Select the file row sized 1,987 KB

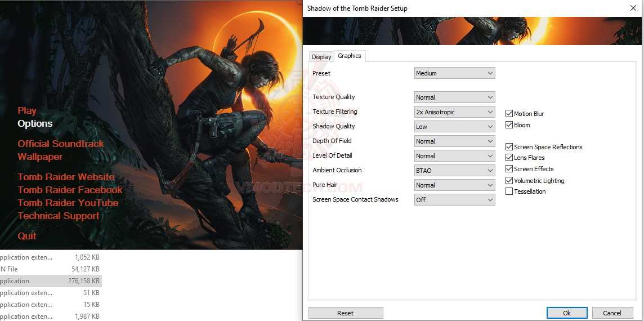(x=51, y=316)
